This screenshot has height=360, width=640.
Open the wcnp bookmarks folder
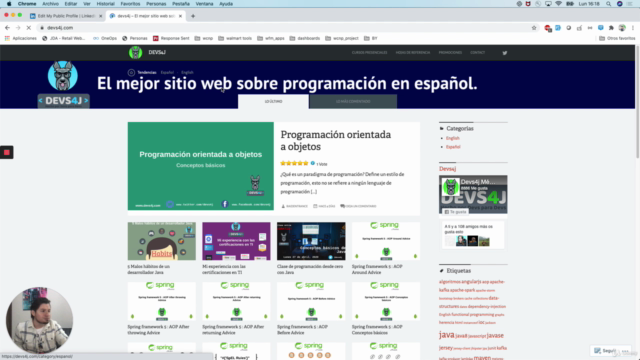(204, 38)
